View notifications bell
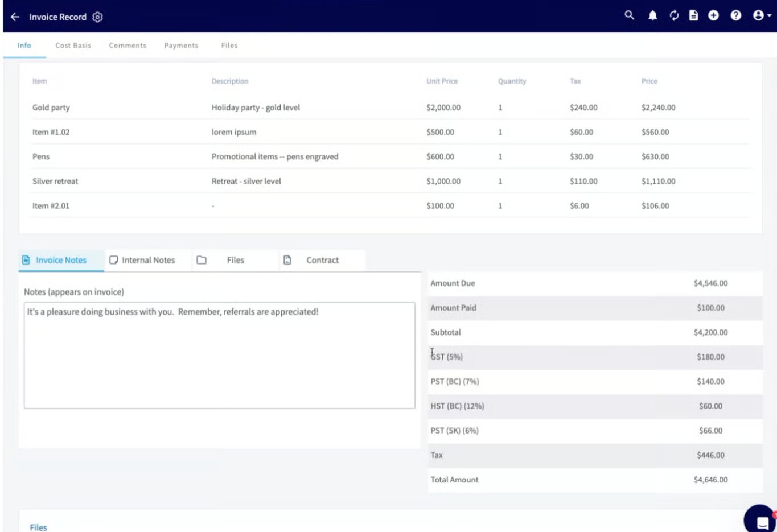This screenshot has width=777, height=532. tap(653, 15)
